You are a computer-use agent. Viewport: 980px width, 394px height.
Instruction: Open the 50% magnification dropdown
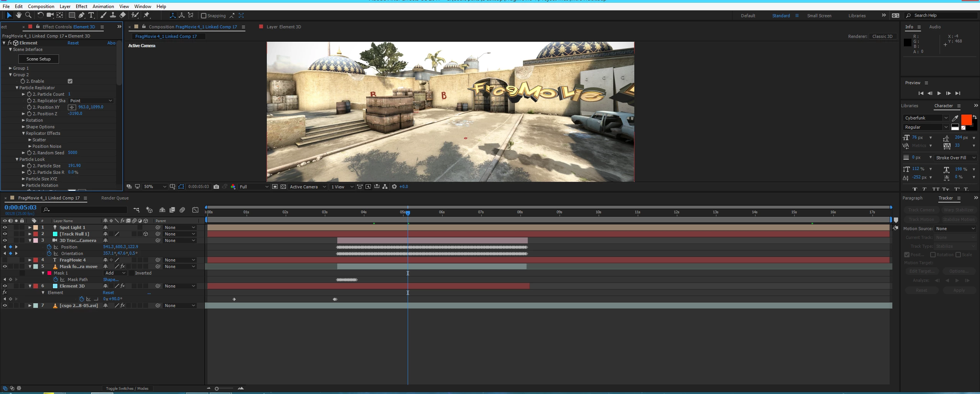(155, 187)
